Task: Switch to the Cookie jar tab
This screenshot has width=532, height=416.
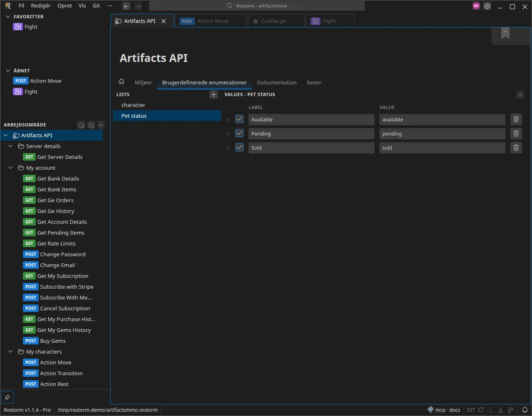Action: coord(276,21)
